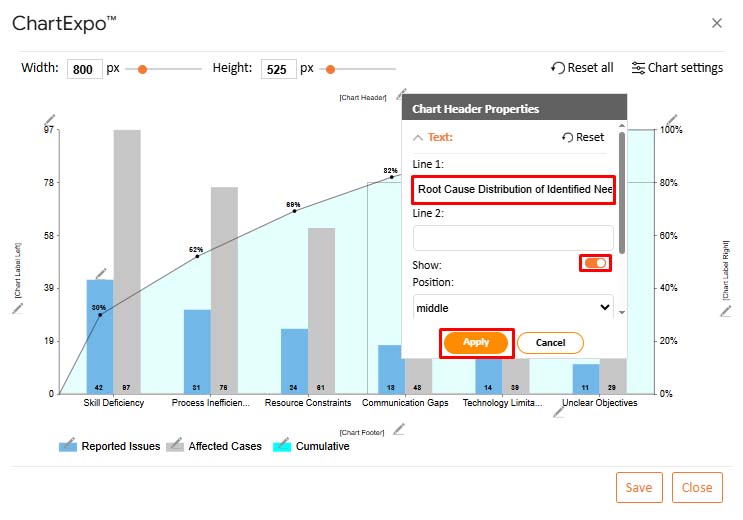Viewport: 743px width, 520px height.
Task: Open the Position dropdown set to middle
Action: [x=514, y=307]
